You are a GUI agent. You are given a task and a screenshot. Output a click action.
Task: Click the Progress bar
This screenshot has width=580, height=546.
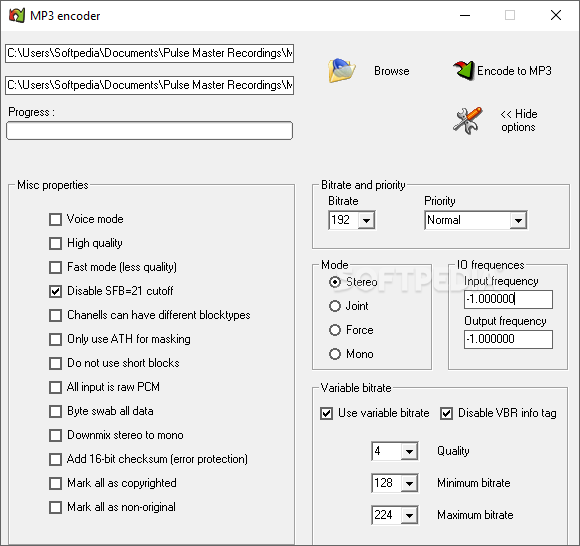click(149, 131)
